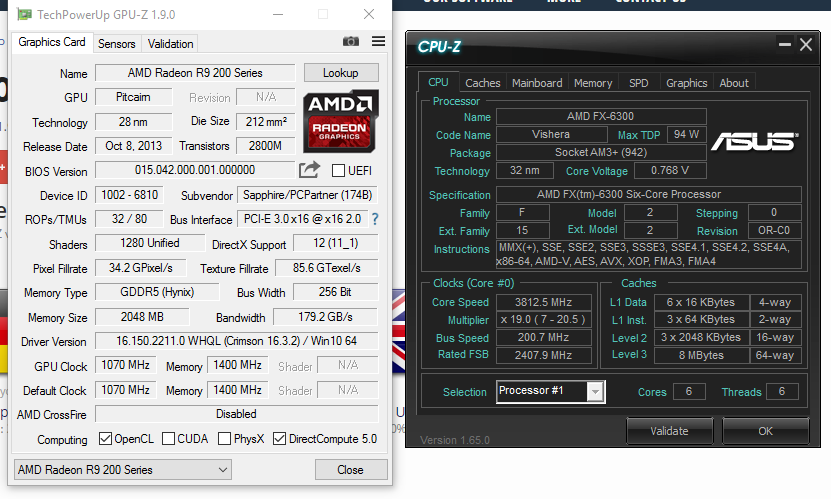
Task: Open the Processor #1 selection dropdown
Action: (x=551, y=391)
